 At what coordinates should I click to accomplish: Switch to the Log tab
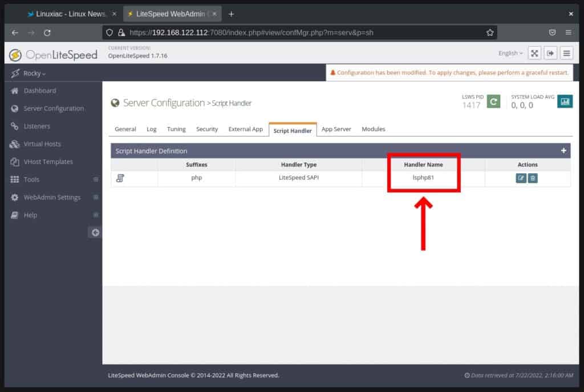[151, 129]
